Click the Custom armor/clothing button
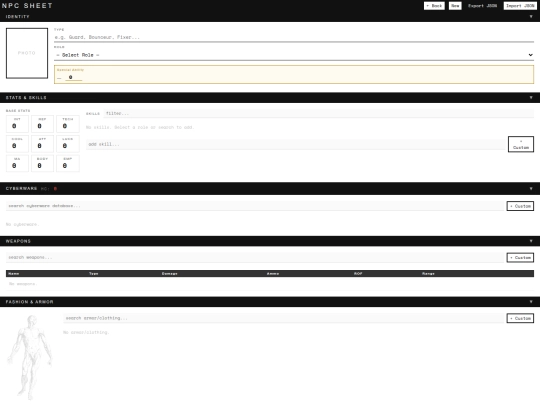540x405 pixels. point(520,318)
